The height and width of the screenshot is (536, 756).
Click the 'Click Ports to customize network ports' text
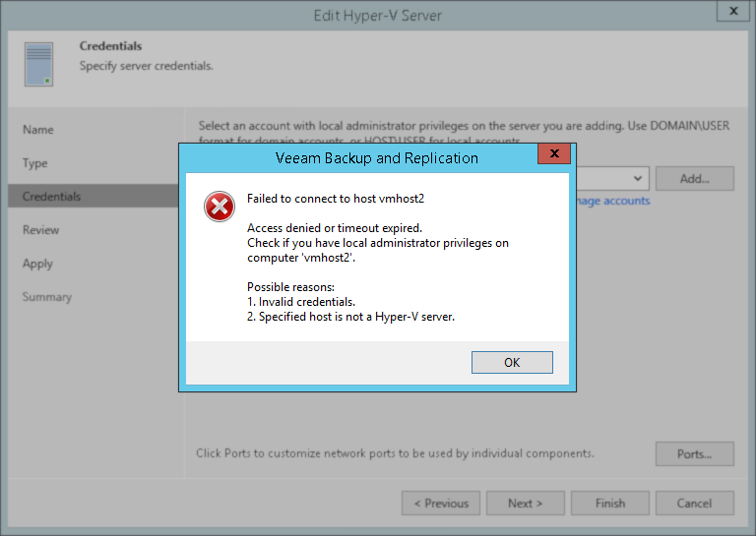[x=395, y=453]
